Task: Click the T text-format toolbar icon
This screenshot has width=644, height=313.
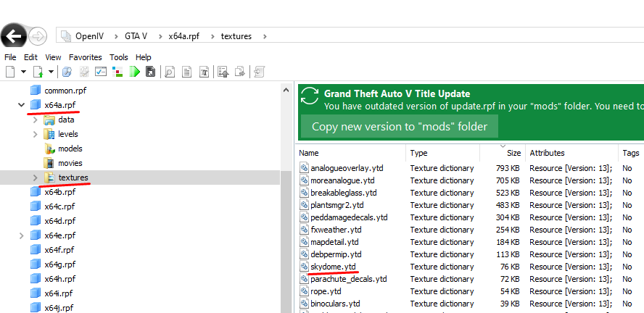Action: click(x=204, y=72)
